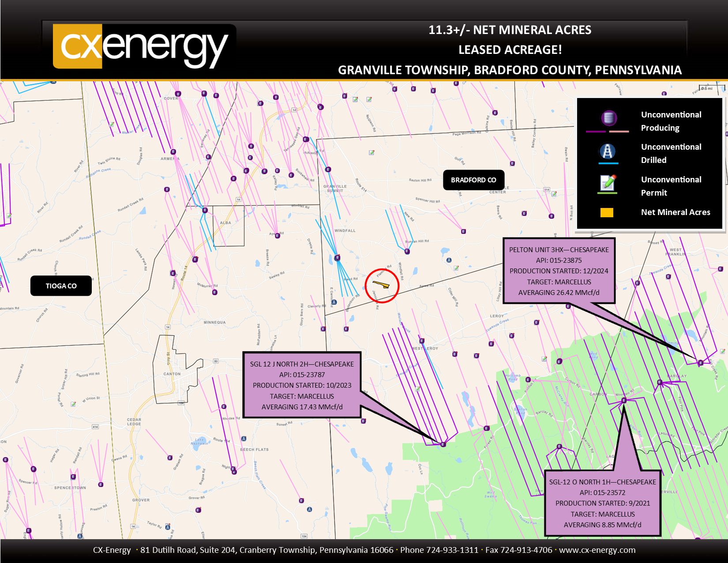Click the ARMENIA place label
Screen dimensions: 728x563
(x=170, y=159)
